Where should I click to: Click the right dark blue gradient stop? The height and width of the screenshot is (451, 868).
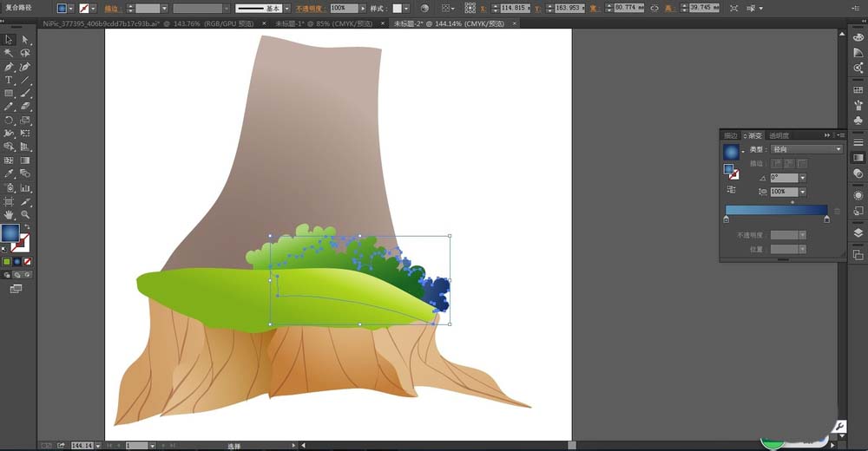pos(826,219)
